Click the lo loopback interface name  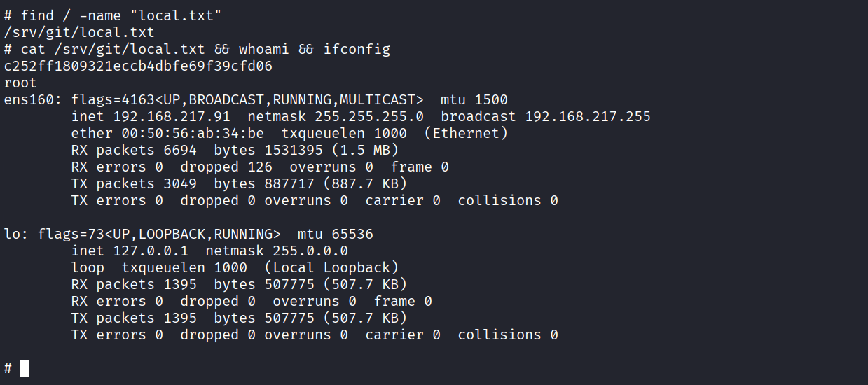tap(12, 234)
